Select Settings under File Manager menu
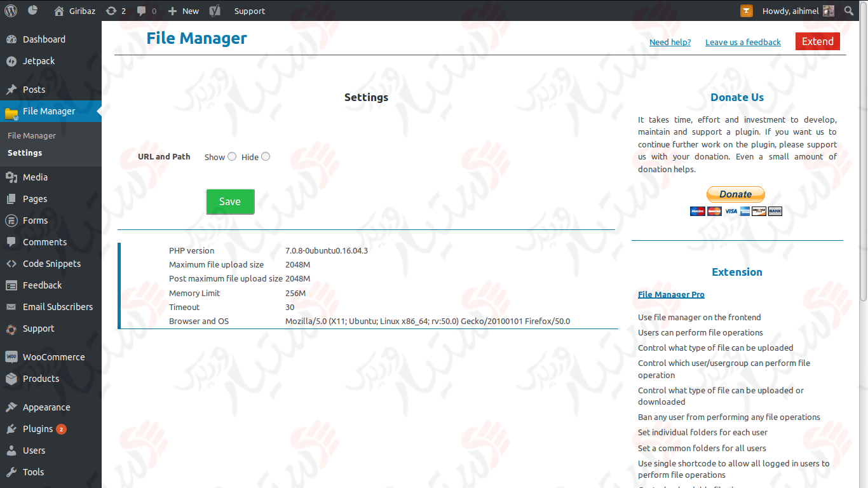 [x=24, y=152]
